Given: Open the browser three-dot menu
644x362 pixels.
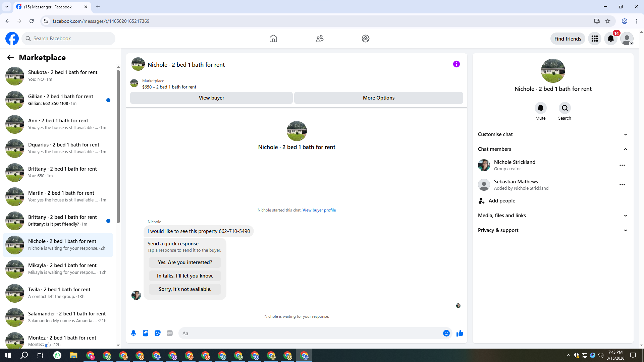Looking at the screenshot, I should [x=637, y=21].
